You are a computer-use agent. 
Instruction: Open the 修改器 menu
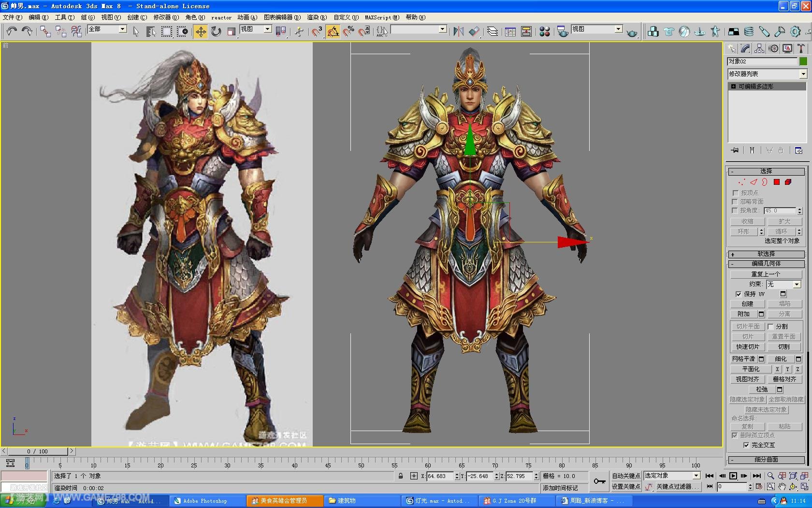(x=166, y=17)
